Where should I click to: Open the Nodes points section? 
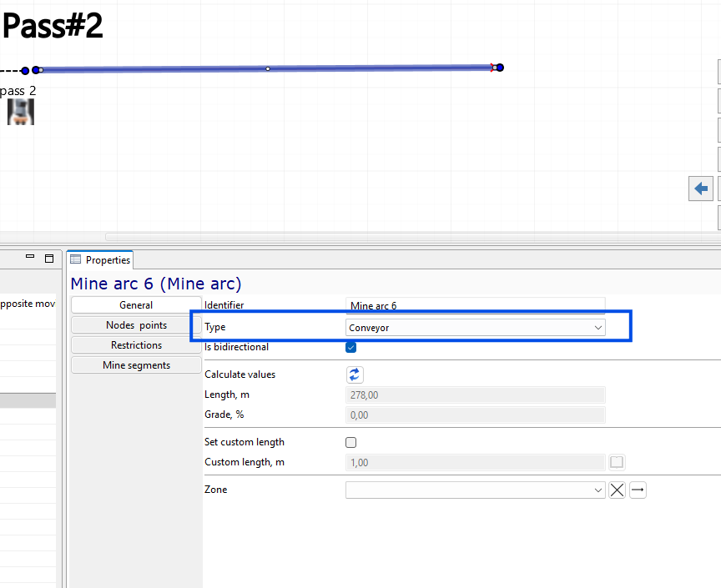136,325
